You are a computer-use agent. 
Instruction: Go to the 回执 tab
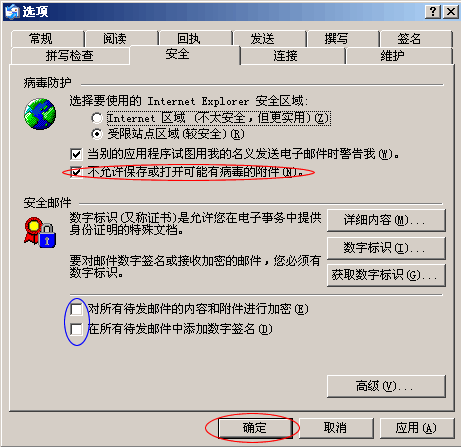click(x=196, y=39)
